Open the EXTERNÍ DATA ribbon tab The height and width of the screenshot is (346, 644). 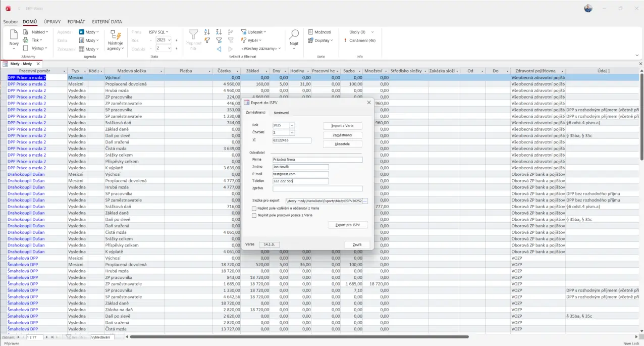pos(106,22)
